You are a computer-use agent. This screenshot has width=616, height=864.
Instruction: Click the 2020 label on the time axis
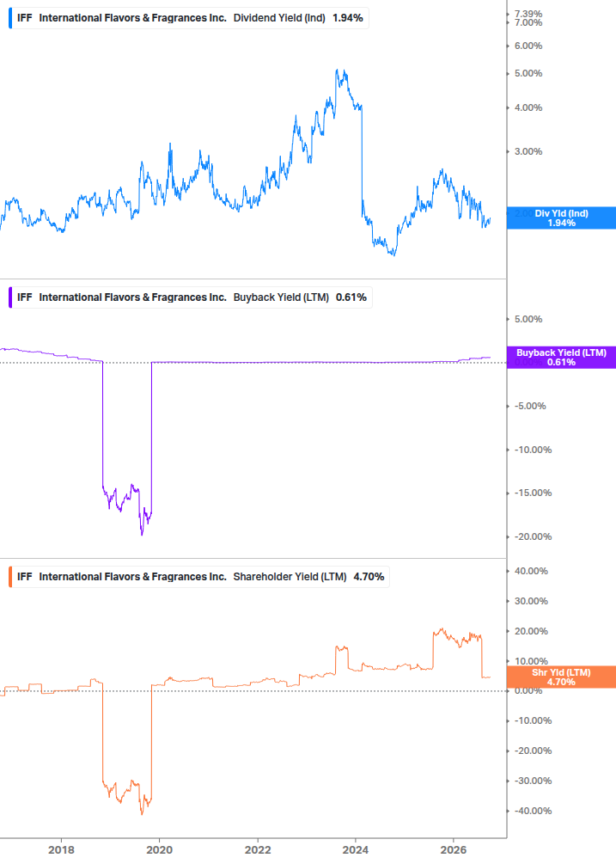[159, 850]
